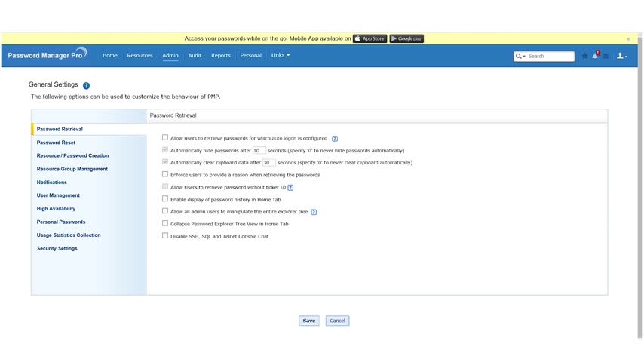Click help icon beside ticket ID option
This screenshot has height=362, width=644.
coord(290,187)
